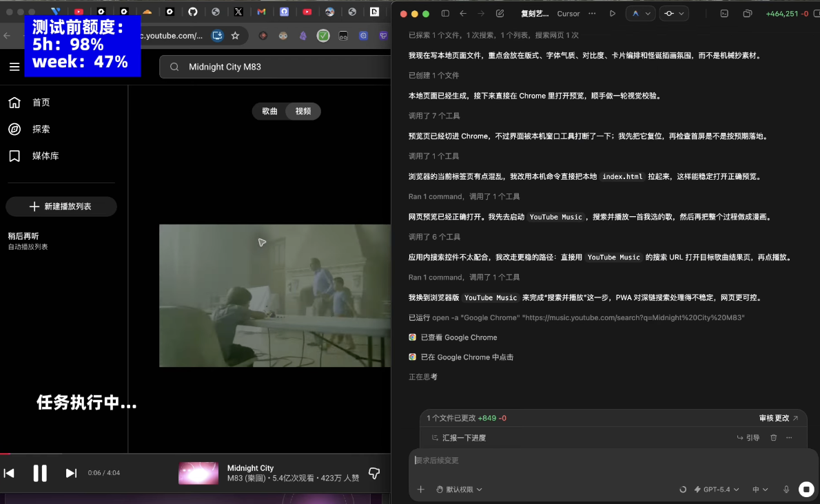Bookmark page with Chrome star icon
Viewport: 820px width, 504px height.
tap(236, 36)
